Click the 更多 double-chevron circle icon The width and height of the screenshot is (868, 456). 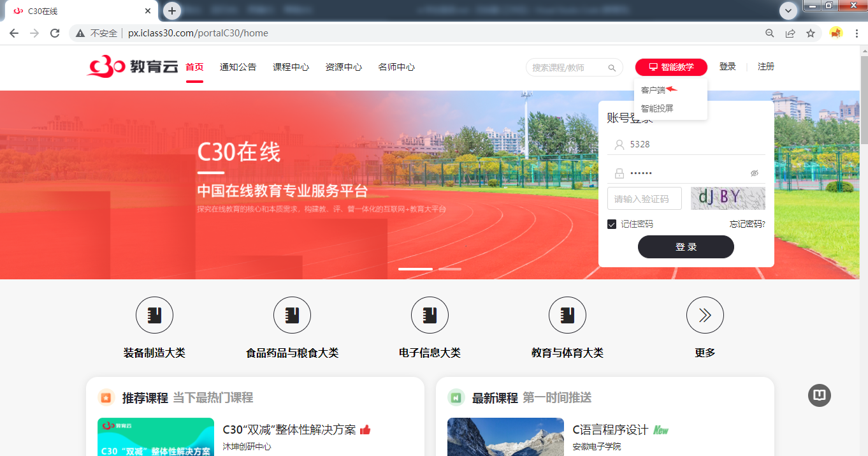(x=705, y=315)
